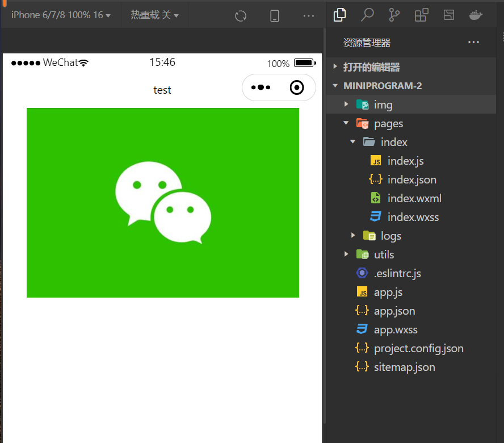Tap the mini program capsule close circle button
This screenshot has width=504, height=443.
coord(297,87)
